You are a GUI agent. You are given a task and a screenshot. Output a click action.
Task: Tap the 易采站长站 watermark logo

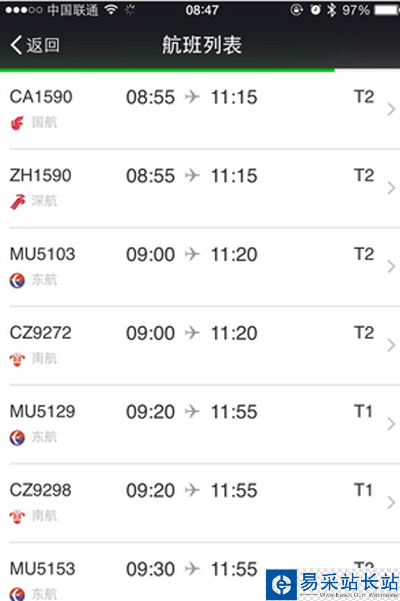(333, 585)
